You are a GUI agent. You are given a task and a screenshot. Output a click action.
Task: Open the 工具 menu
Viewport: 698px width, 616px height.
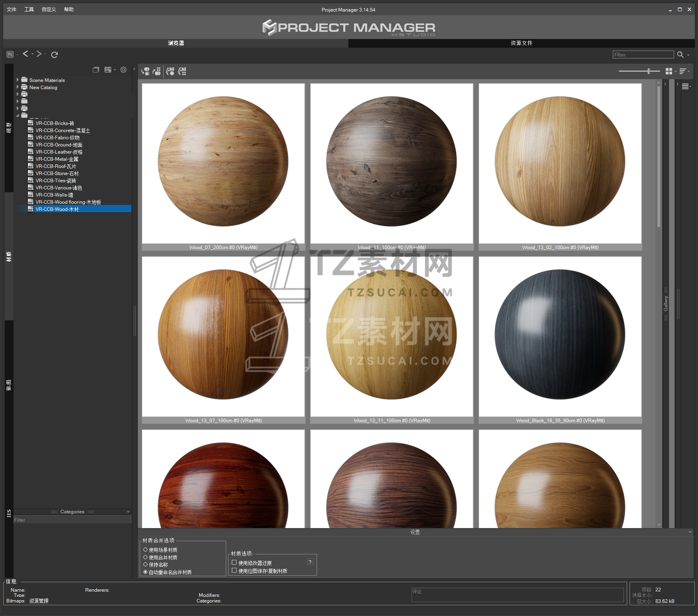pyautogui.click(x=29, y=10)
